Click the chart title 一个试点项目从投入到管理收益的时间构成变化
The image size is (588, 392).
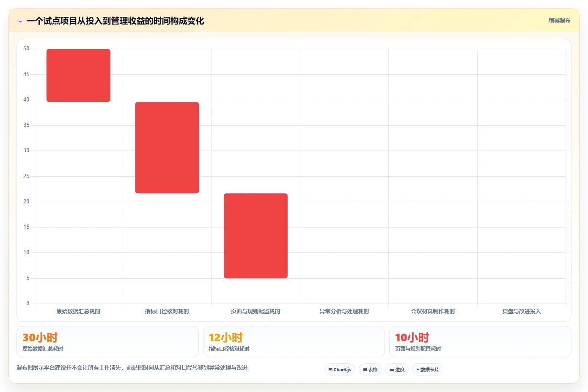[x=115, y=21]
